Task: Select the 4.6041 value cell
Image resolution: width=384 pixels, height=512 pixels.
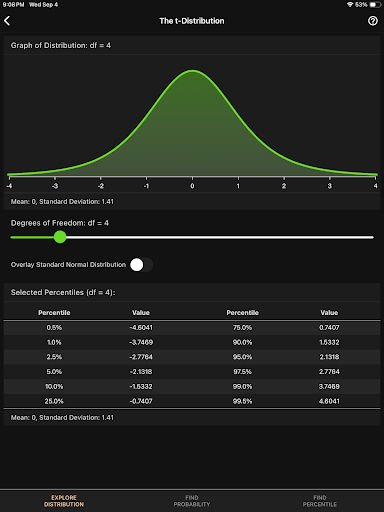Action: click(x=329, y=401)
